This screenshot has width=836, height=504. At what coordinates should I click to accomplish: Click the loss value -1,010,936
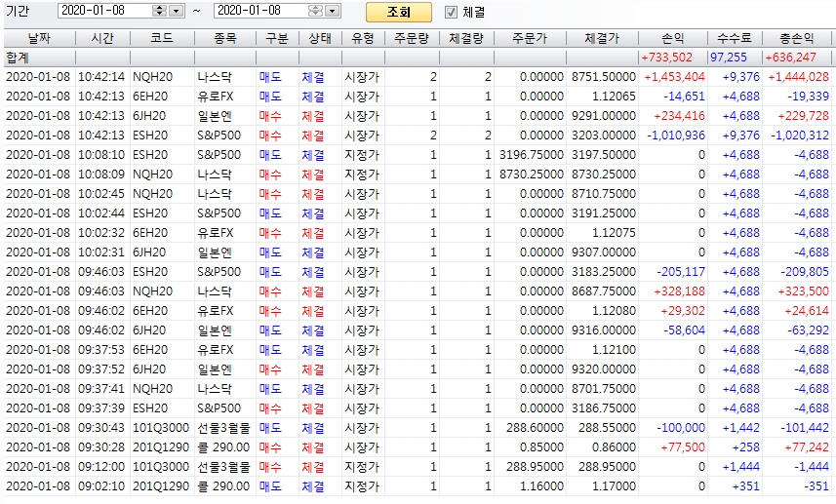[x=676, y=136]
